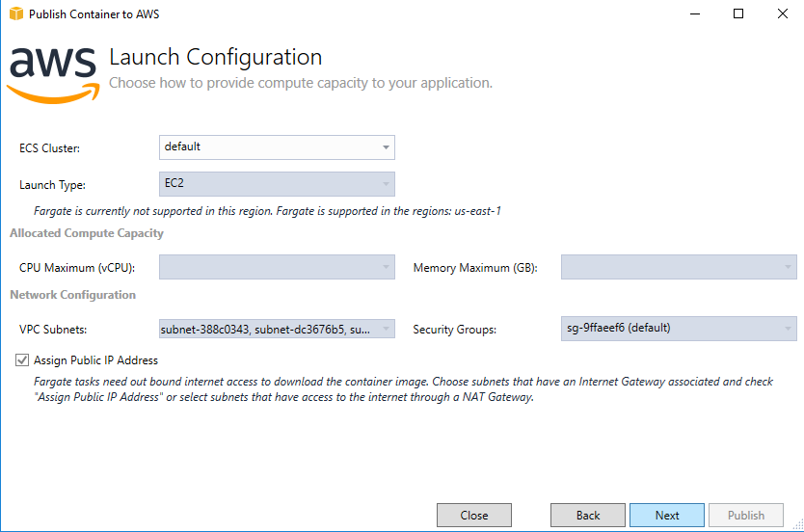
Task: Click the Launch Type label
Action: pos(52,185)
